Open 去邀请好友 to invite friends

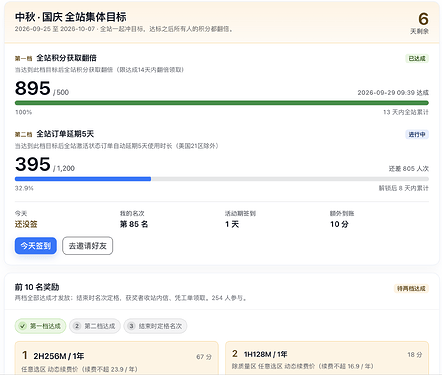pos(88,246)
